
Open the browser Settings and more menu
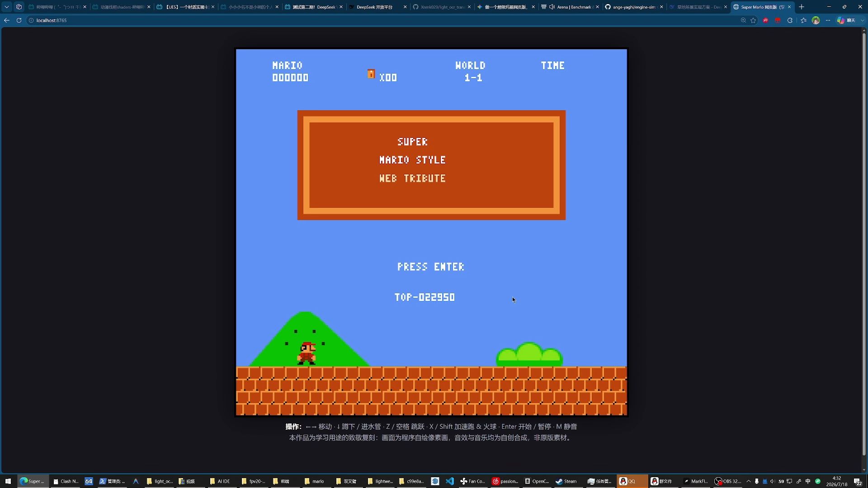click(828, 20)
